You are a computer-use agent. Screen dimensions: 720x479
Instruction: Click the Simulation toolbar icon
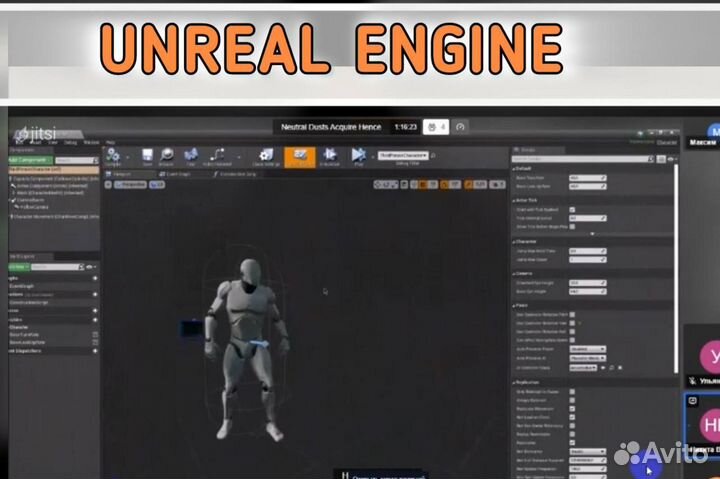pyautogui.click(x=329, y=156)
